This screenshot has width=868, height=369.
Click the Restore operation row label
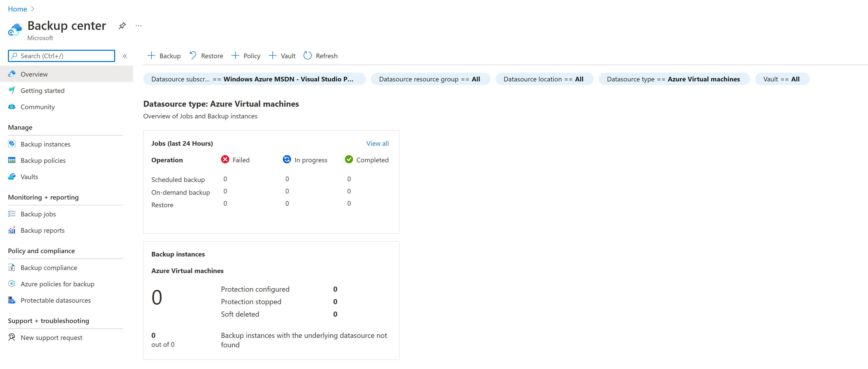point(162,205)
